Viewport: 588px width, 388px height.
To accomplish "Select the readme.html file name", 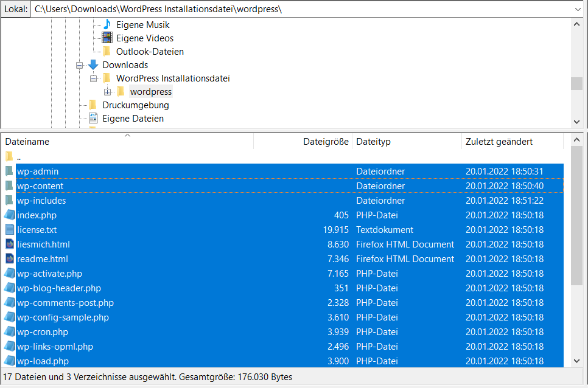I will click(43, 259).
